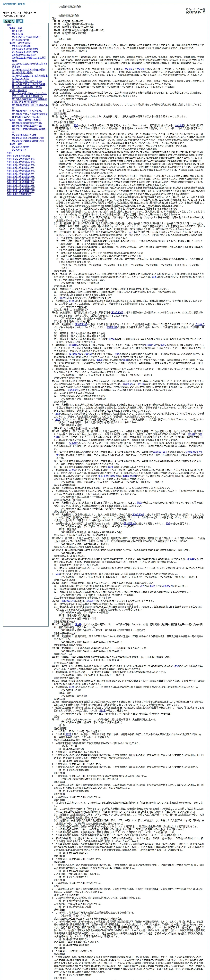Open 附則(平9年条例第2号) link

(18, 156)
